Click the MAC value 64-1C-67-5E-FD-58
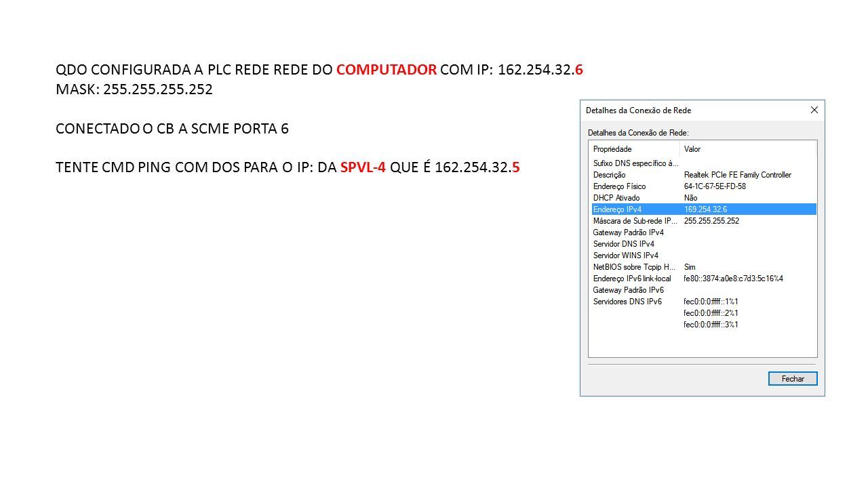 [715, 186]
